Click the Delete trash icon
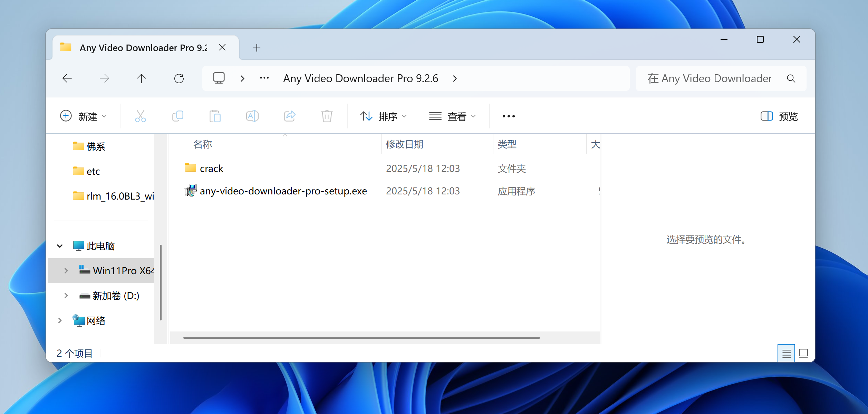 327,116
